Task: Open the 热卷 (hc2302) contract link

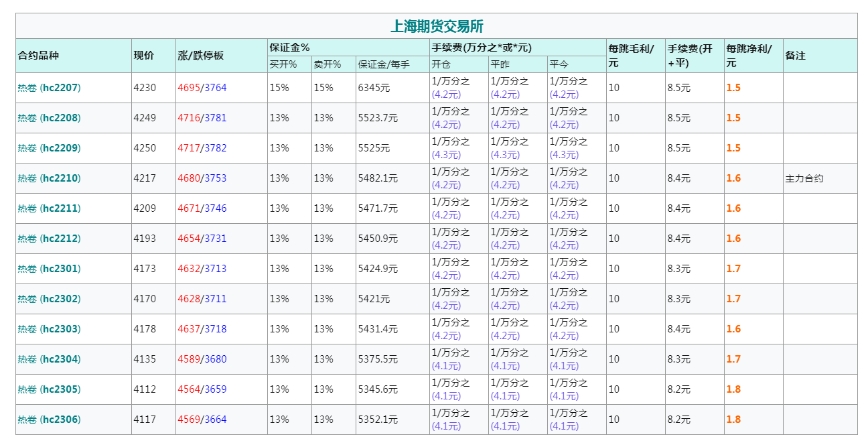Action: 49,299
